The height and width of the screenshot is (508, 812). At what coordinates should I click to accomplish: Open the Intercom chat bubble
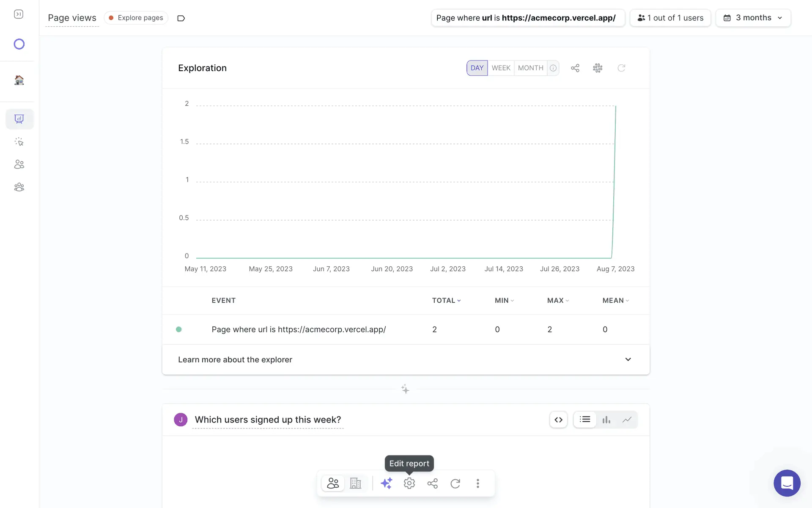click(787, 483)
